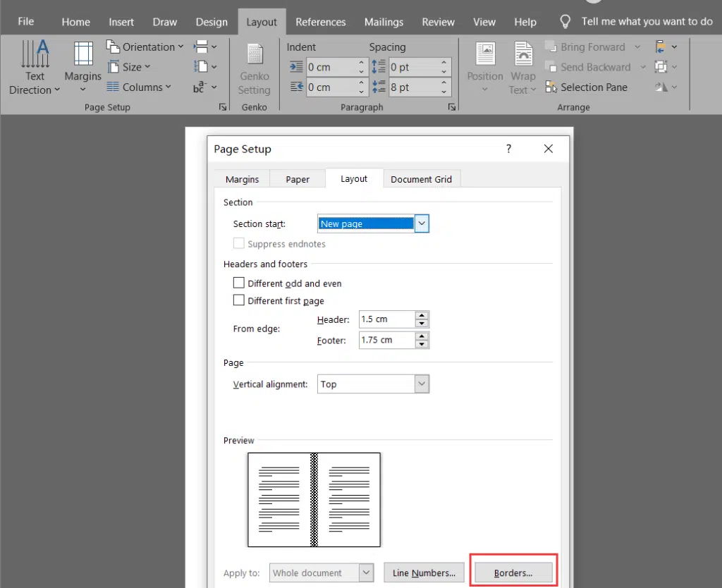722x588 pixels.
Task: Open the References ribbon tab
Action: (x=321, y=22)
